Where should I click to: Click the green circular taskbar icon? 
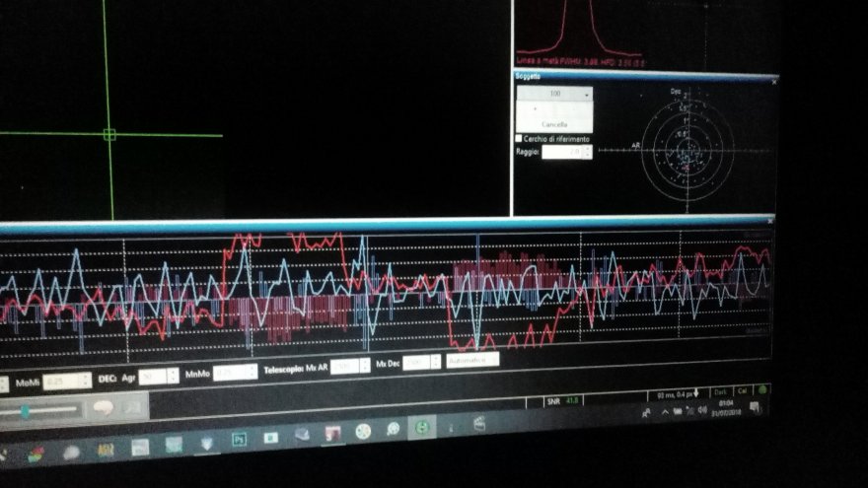pos(421,428)
